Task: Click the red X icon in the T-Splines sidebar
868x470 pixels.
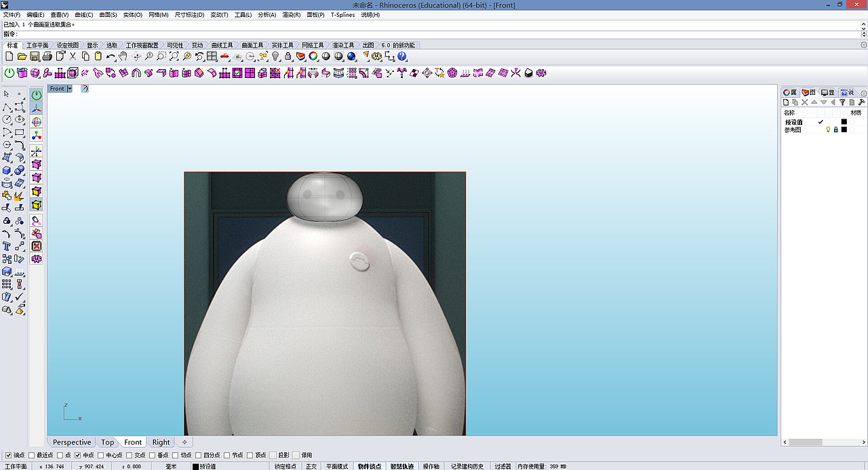Action: pyautogui.click(x=37, y=246)
